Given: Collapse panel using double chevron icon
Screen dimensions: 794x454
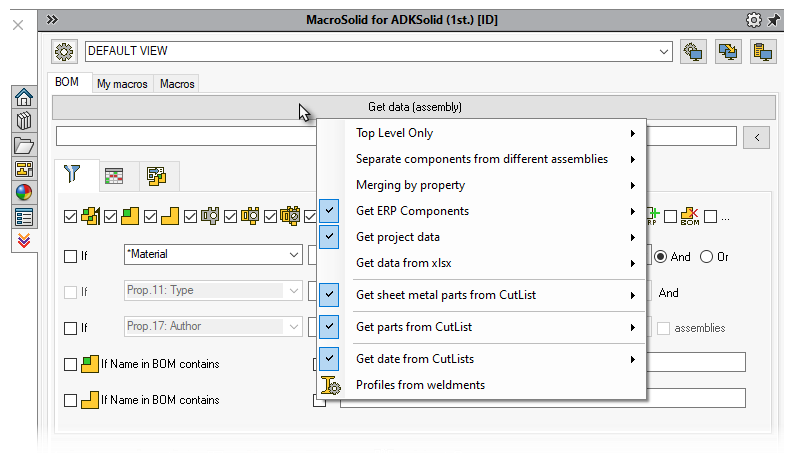Looking at the screenshot, I should click(x=52, y=20).
